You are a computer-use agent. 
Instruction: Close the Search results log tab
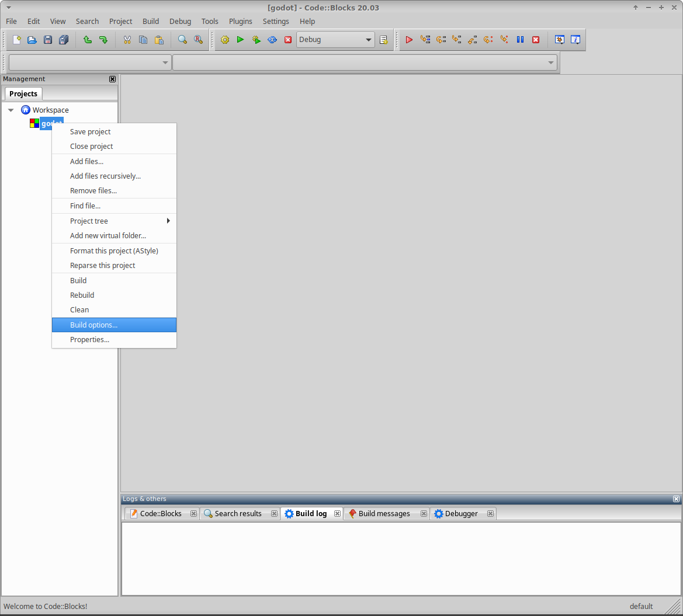point(274,513)
